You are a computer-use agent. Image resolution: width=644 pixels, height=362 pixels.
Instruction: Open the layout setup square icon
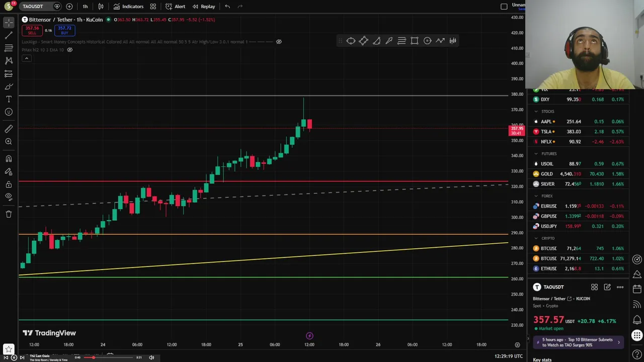(504, 7)
